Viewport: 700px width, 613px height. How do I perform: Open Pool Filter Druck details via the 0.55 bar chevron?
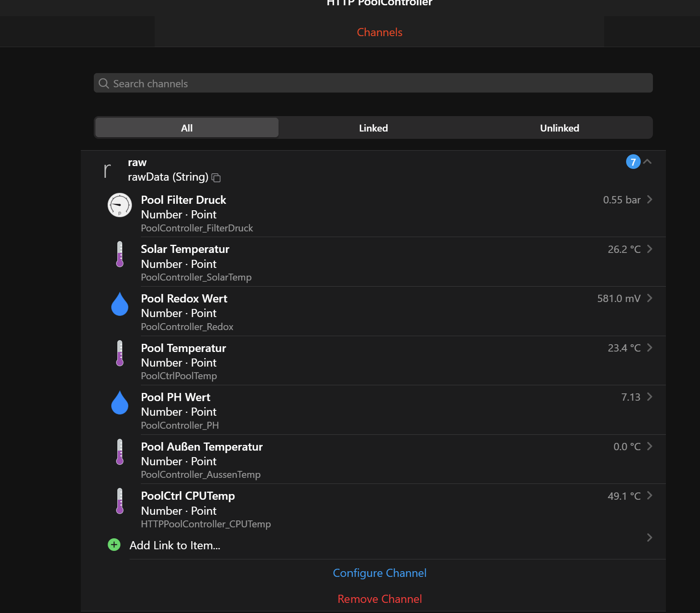coord(650,199)
